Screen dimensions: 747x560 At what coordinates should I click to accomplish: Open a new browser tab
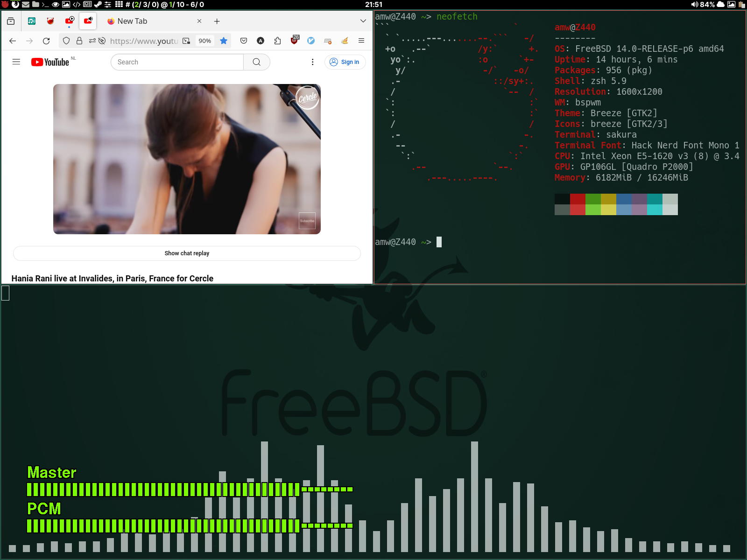click(217, 21)
